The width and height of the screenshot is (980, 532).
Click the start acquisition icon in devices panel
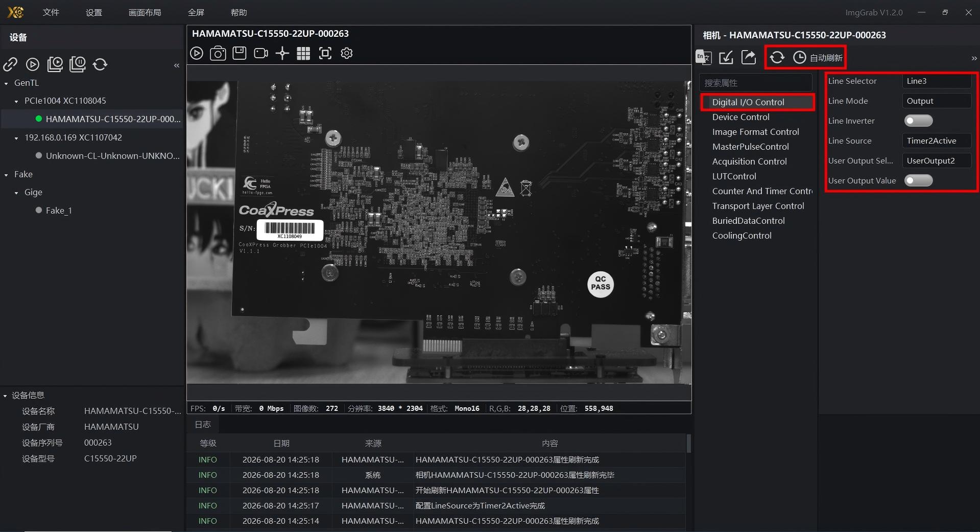tap(33, 64)
